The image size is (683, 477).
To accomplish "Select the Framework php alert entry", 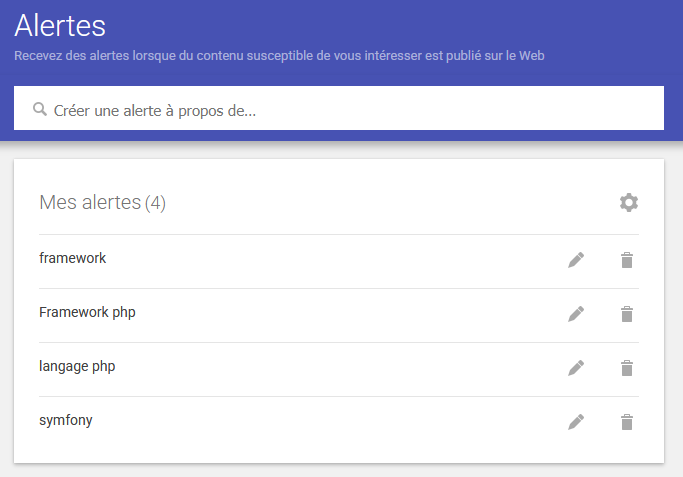I will [87, 312].
